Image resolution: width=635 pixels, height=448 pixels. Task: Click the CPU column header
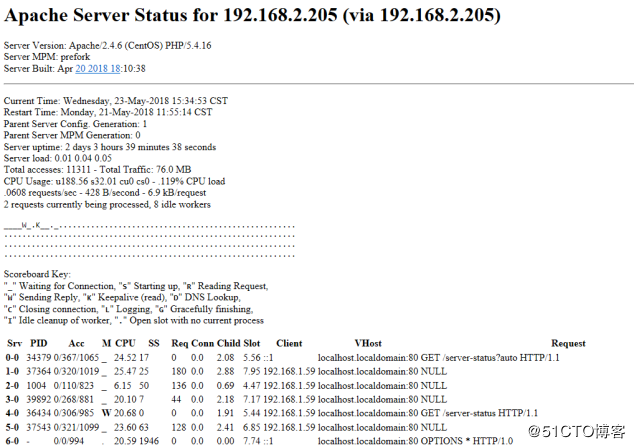pos(125,343)
